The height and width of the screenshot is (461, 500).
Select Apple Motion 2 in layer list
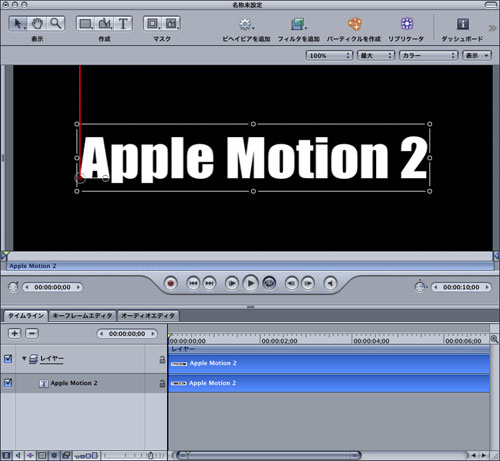pos(74,383)
